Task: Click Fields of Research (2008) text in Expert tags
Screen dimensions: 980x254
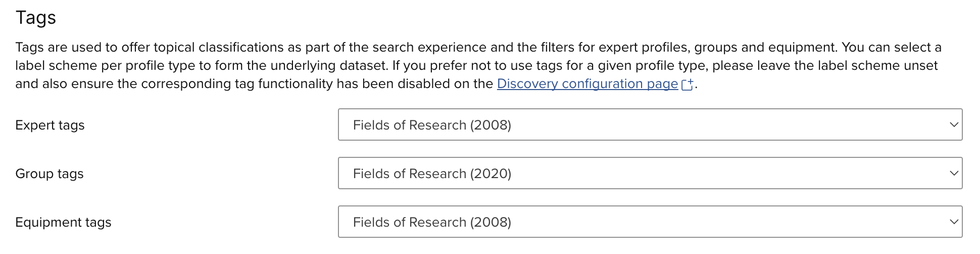Action: pyautogui.click(x=432, y=125)
